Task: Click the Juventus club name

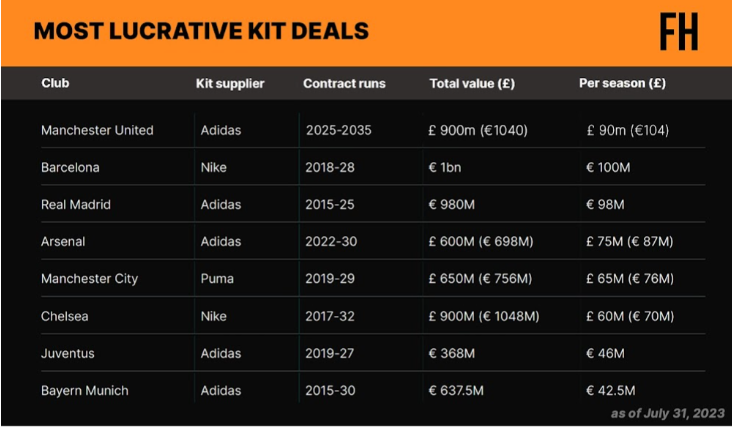Action: [66, 353]
